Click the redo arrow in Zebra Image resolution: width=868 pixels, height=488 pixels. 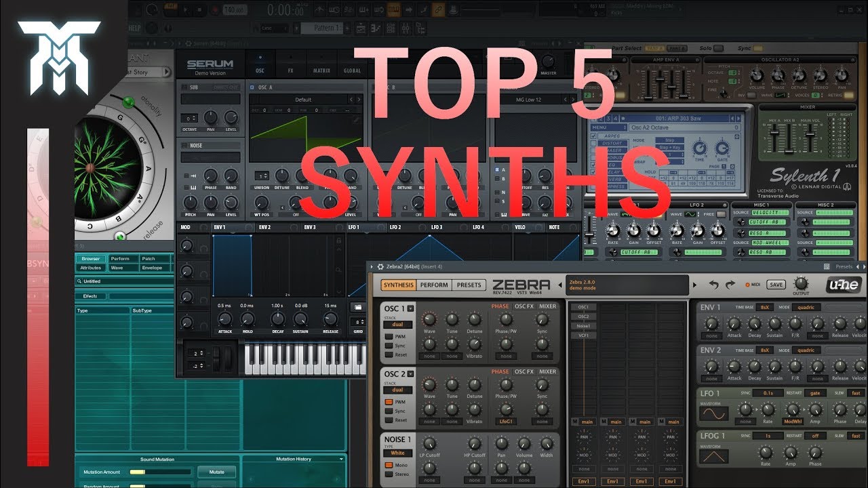(x=730, y=285)
